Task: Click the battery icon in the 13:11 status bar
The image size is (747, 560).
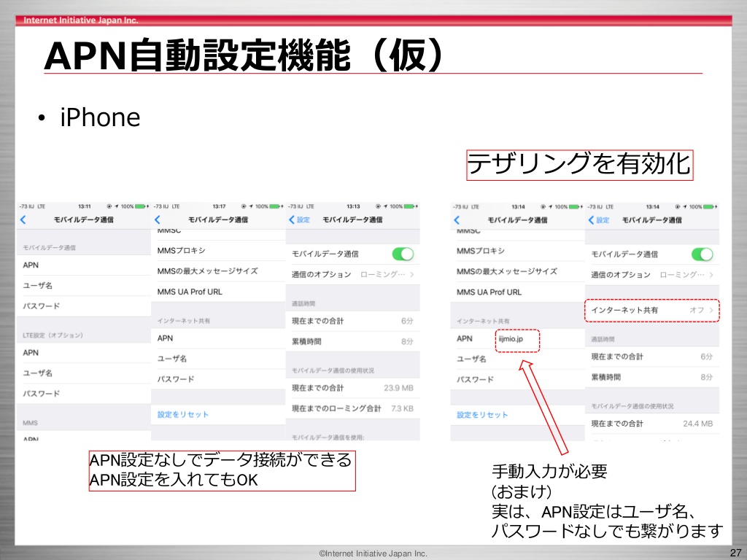Action: (141, 206)
